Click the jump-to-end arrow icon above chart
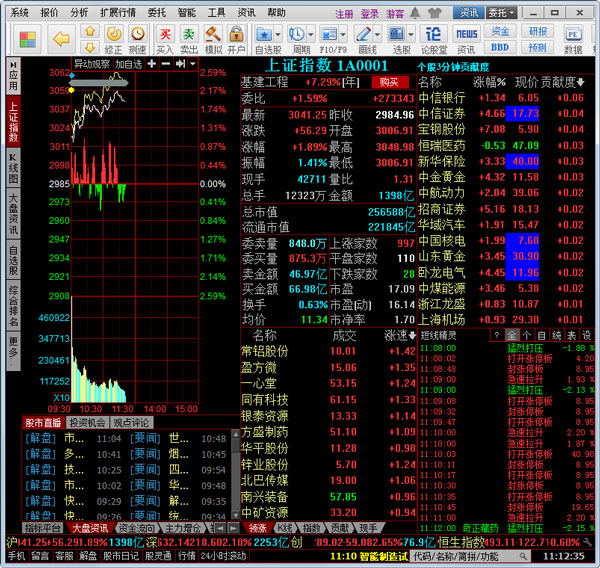This screenshot has height=568, width=600. [180, 64]
